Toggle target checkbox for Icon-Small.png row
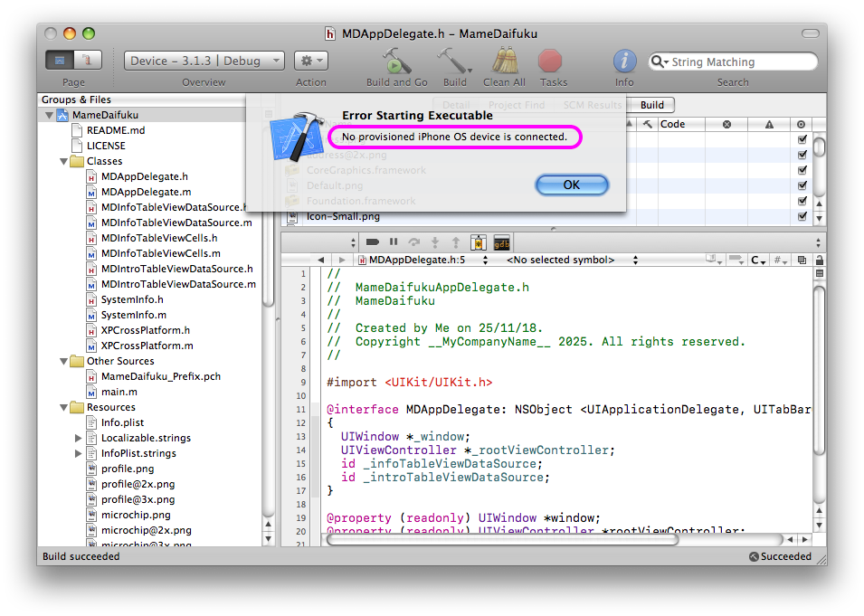 coord(802,217)
